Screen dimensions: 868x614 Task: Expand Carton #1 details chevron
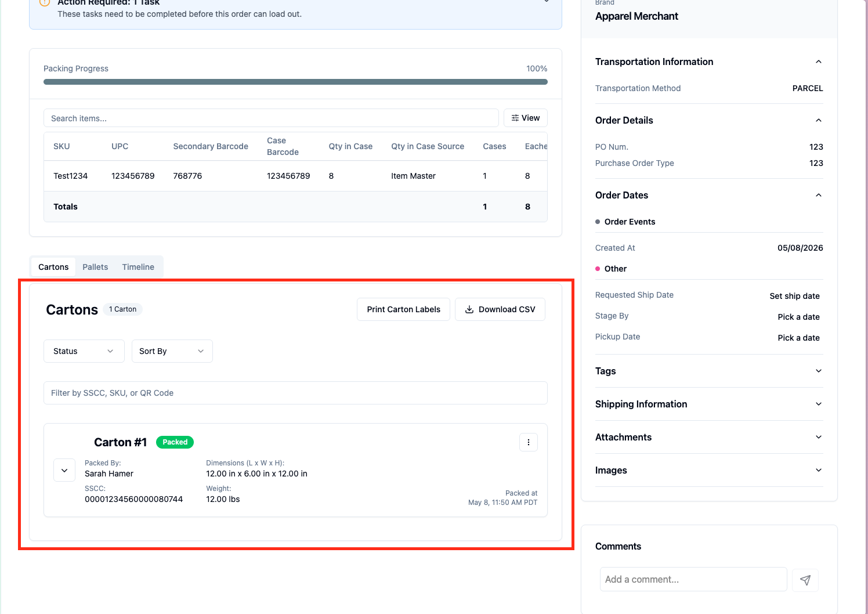tap(64, 470)
